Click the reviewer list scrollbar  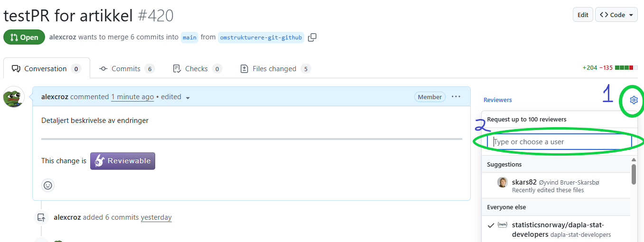click(634, 174)
